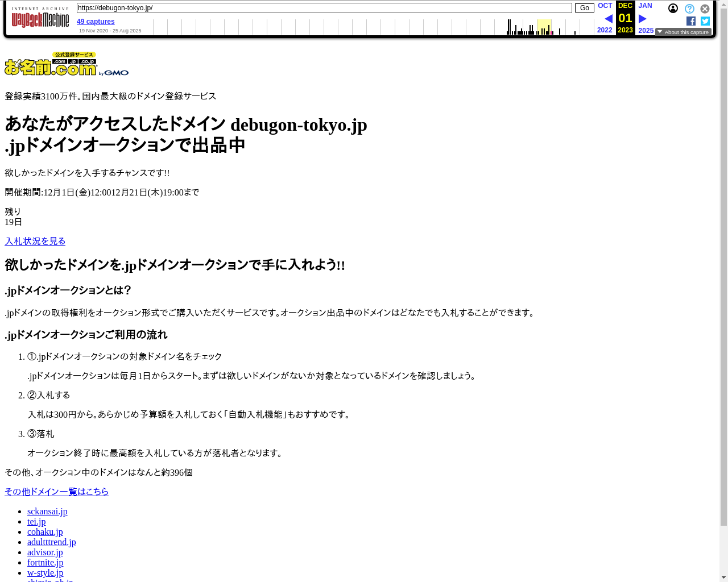Click the previous capture left arrow
Image resolution: width=728 pixels, height=582 pixels.
pyautogui.click(x=608, y=19)
